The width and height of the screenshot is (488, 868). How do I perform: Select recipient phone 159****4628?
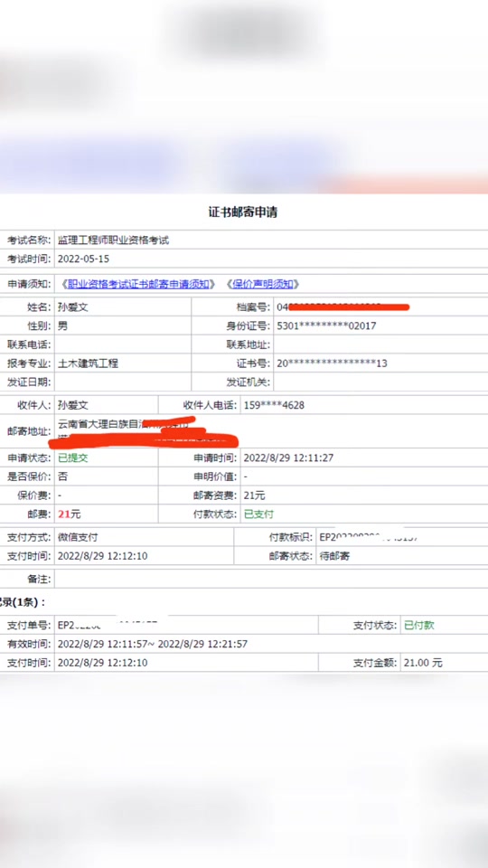[275, 405]
